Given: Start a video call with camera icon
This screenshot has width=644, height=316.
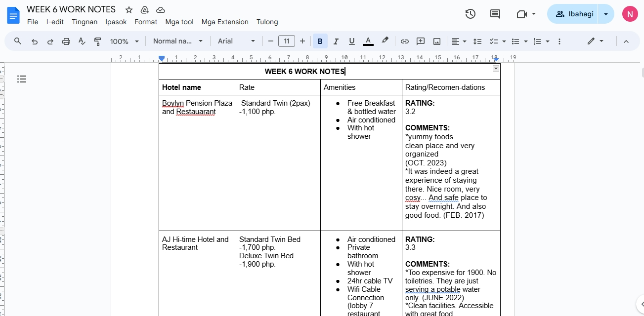Looking at the screenshot, I should tap(522, 14).
